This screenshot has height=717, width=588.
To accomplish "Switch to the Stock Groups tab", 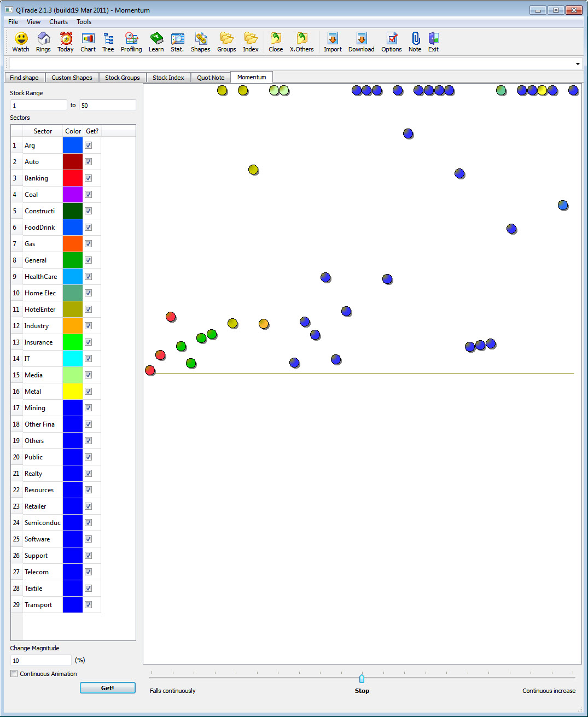I will coord(122,77).
